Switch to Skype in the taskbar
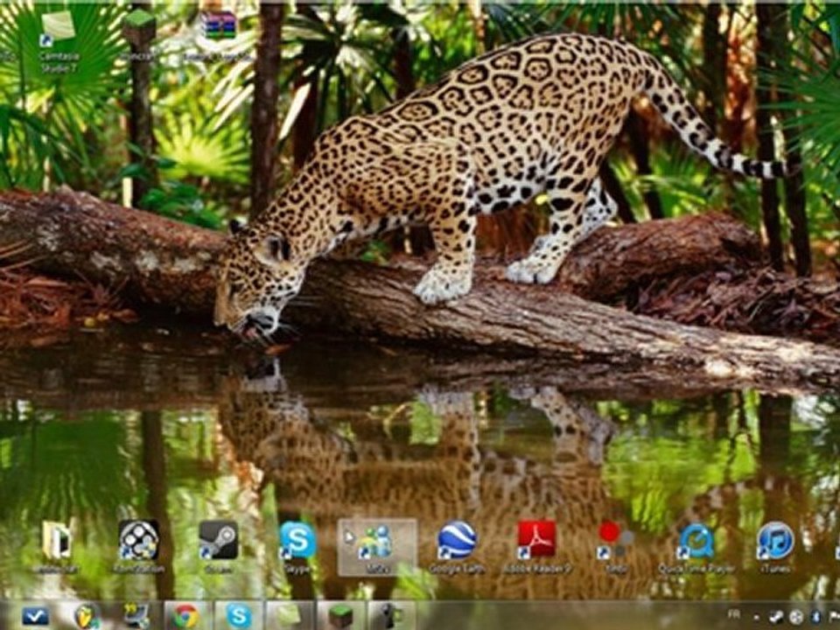This screenshot has width=840, height=630. tap(238, 616)
